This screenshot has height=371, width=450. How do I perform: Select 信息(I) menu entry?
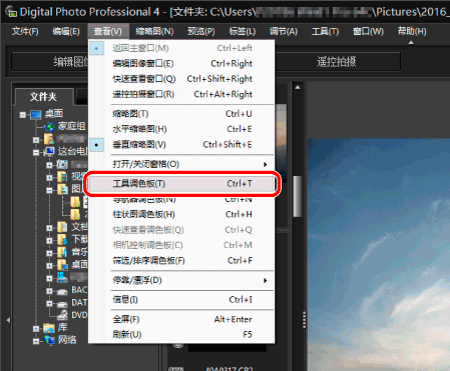182,300
